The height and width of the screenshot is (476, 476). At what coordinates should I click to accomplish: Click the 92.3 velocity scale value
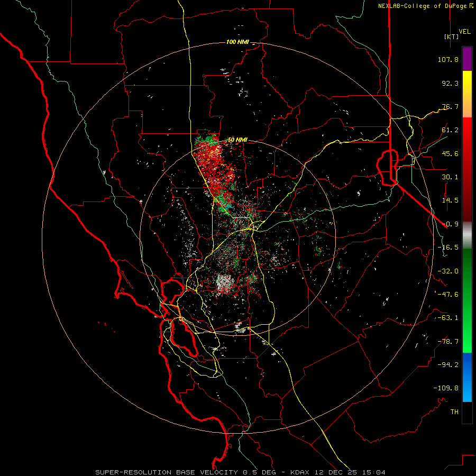pos(450,83)
